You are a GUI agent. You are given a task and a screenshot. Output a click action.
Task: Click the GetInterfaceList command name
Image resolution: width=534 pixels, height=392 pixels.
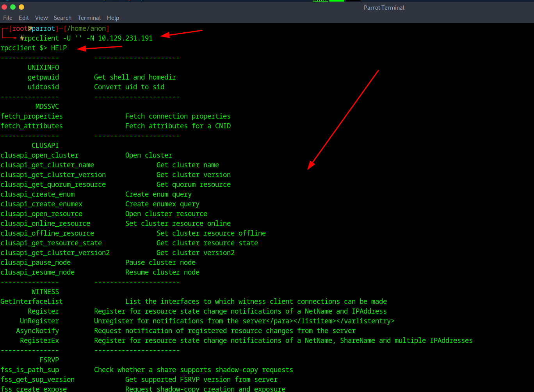[32, 302]
